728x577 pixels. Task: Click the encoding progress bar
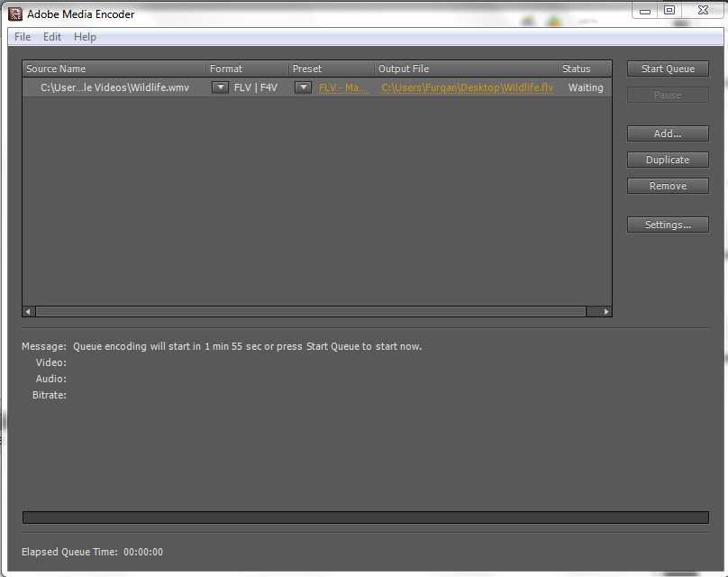(366, 517)
